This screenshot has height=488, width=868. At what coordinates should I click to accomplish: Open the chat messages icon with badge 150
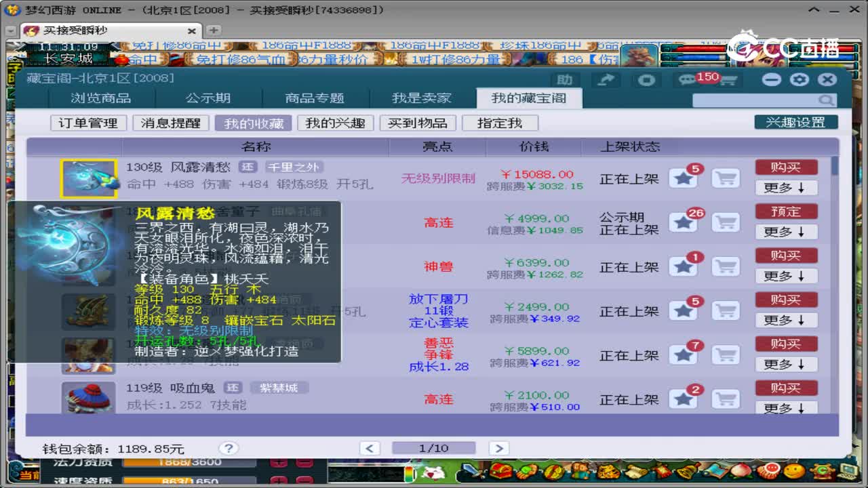(687, 80)
